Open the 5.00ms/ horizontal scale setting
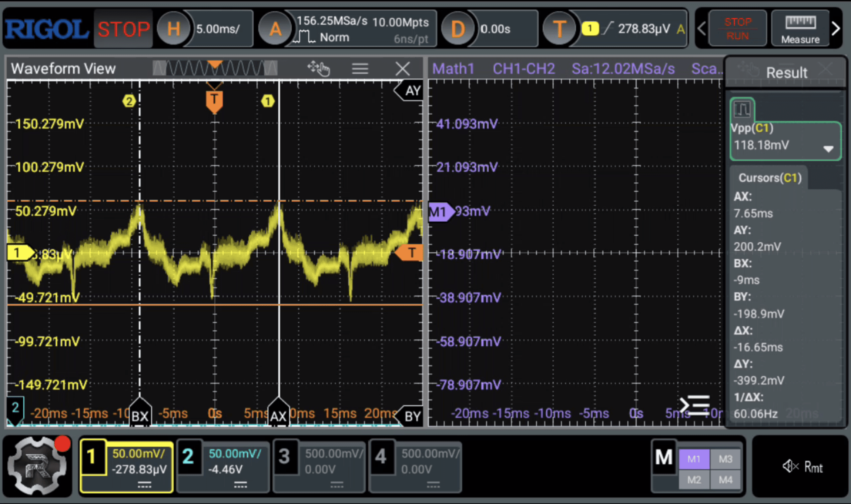This screenshot has width=851, height=504. click(x=218, y=29)
